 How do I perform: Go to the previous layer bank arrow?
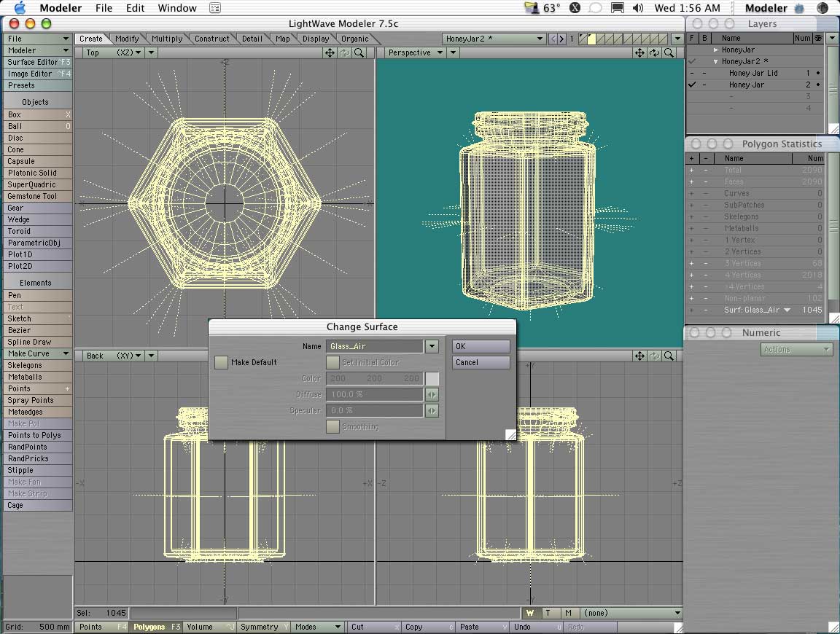[553, 39]
